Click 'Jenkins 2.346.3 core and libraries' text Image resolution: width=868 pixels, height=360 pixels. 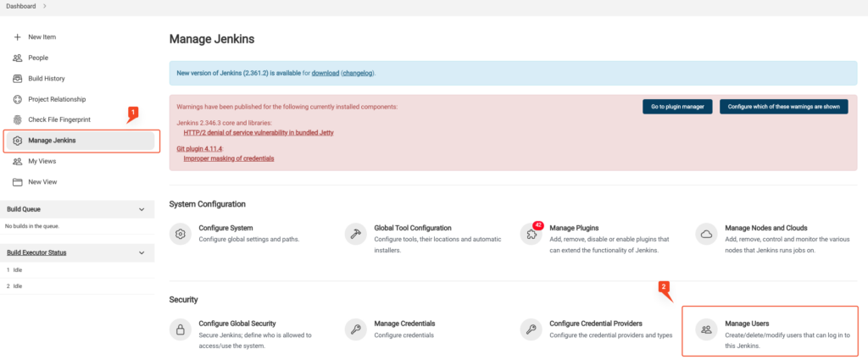tap(224, 123)
